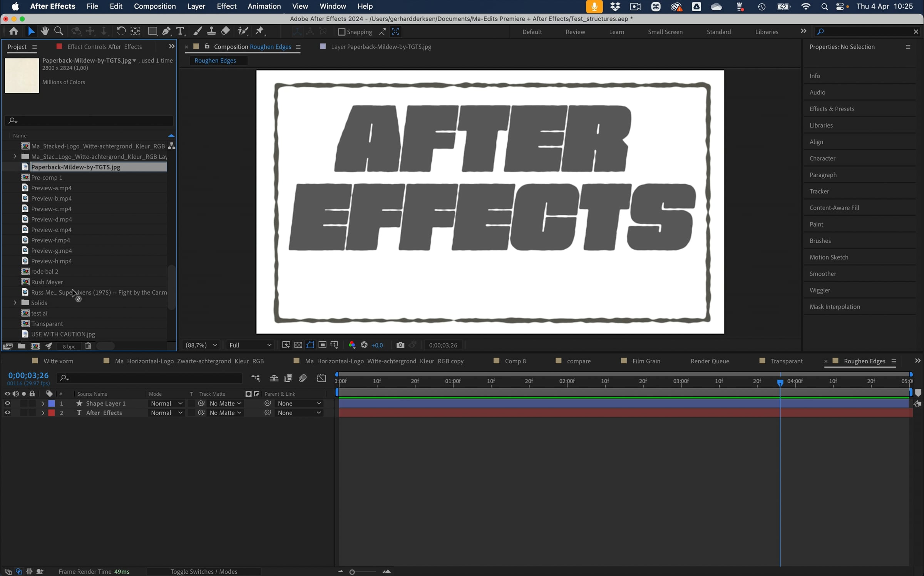Viewport: 924px width, 576px height.
Task: Open the Effect menu
Action: tap(226, 7)
